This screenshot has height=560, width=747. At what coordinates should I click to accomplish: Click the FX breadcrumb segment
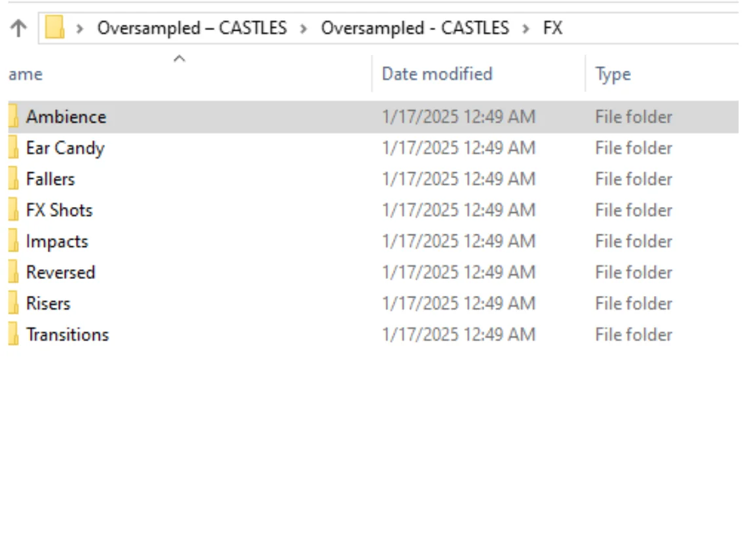click(x=552, y=28)
